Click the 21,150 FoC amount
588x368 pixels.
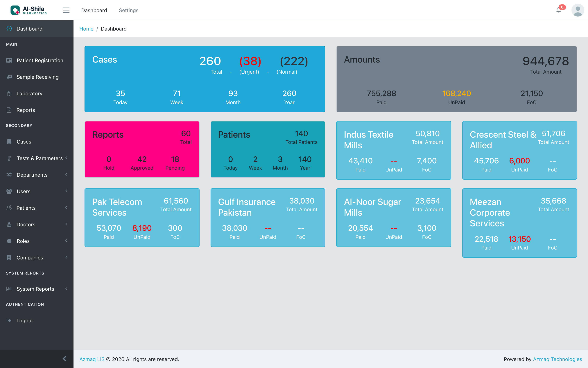pos(532,93)
